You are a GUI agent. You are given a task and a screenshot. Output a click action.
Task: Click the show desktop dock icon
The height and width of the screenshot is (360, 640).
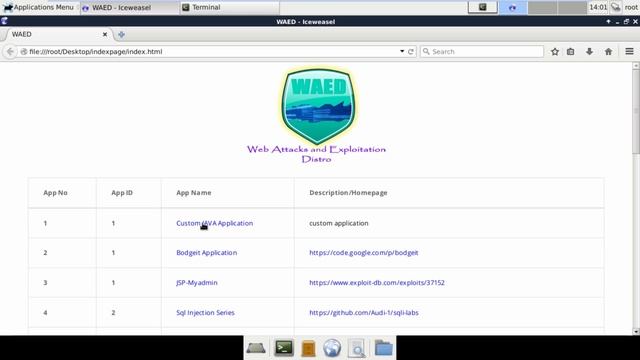pyautogui.click(x=256, y=348)
